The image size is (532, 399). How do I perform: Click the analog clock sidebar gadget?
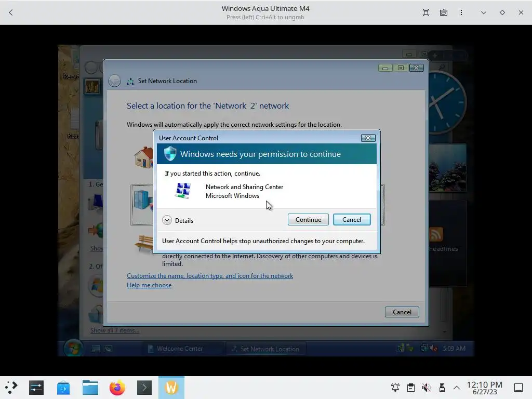pos(447,102)
